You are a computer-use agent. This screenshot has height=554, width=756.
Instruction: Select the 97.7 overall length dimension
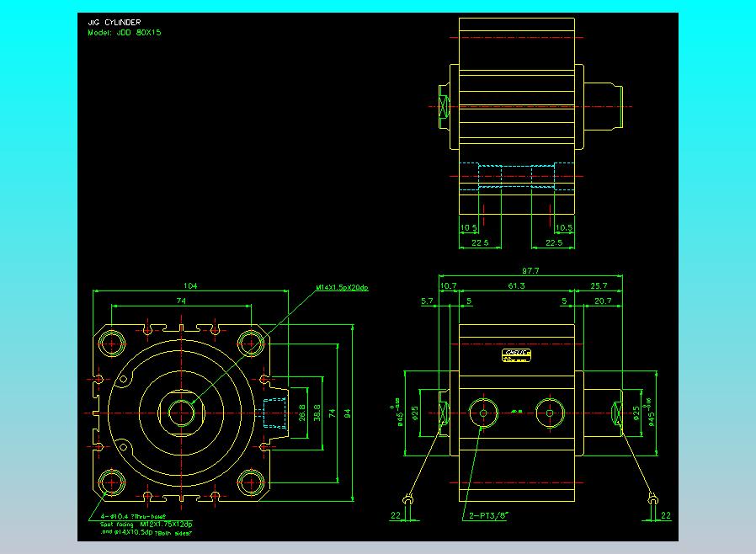pos(530,271)
